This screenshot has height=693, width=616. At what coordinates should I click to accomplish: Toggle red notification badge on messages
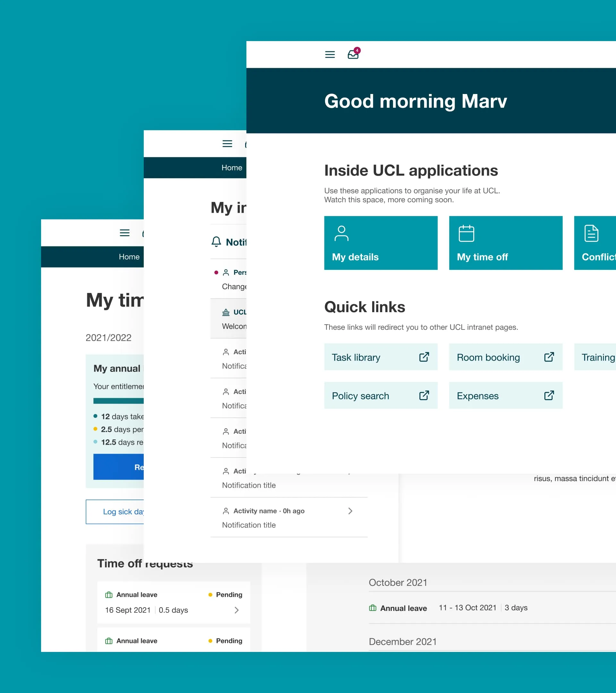click(357, 50)
